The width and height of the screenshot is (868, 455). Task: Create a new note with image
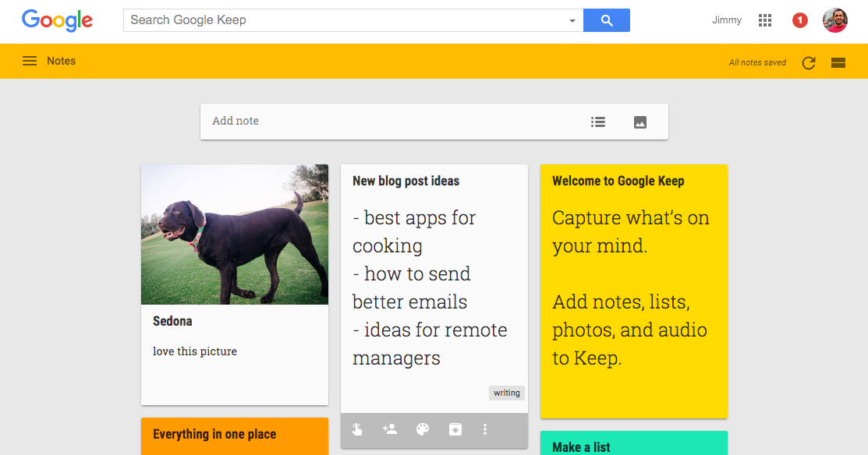[x=639, y=122]
